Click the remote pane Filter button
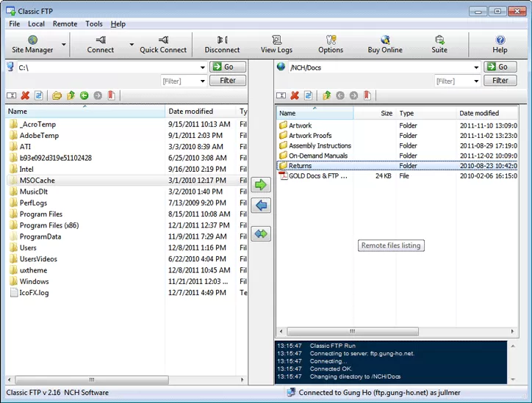 pyautogui.click(x=500, y=81)
